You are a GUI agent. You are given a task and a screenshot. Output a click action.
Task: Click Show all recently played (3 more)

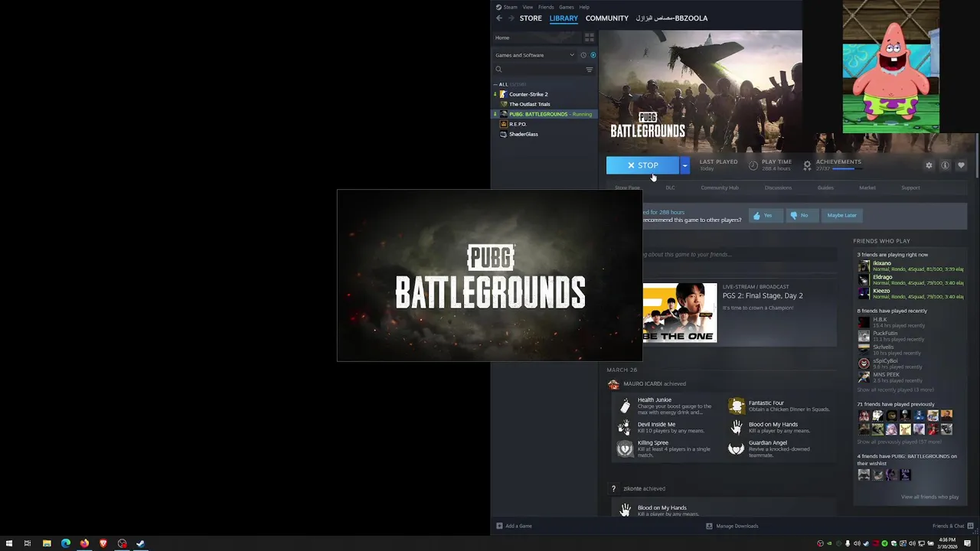click(895, 390)
